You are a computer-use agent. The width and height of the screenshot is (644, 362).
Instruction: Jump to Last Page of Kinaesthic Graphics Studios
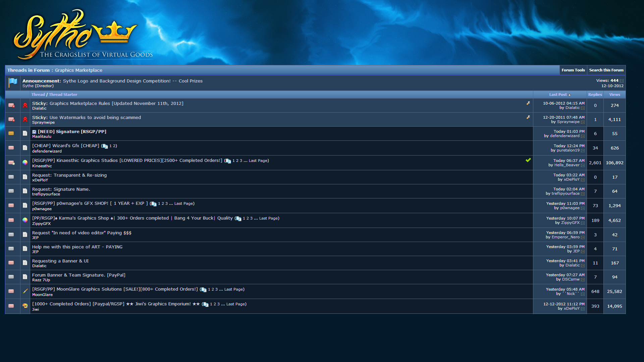[258, 161]
